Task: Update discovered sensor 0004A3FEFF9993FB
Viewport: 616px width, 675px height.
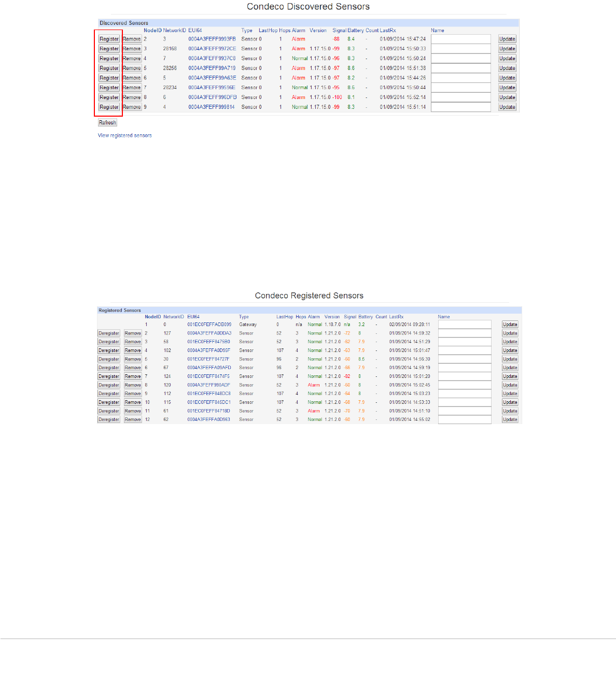Action: click(508, 39)
